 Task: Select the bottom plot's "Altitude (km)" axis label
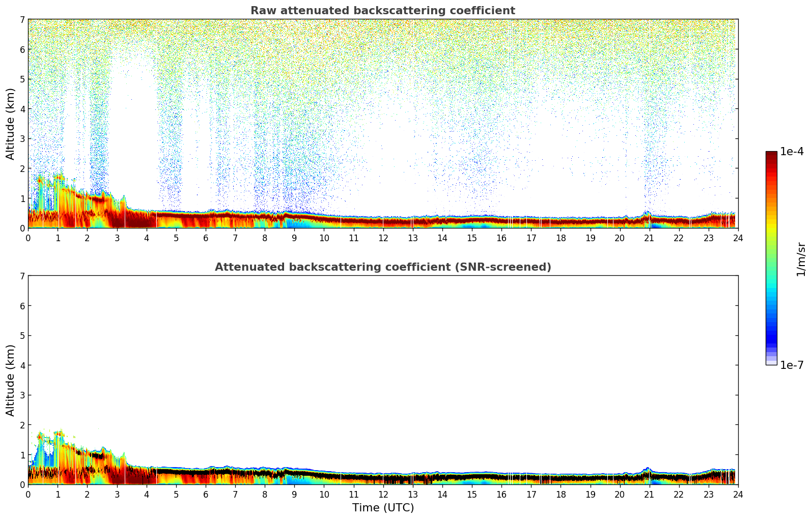click(x=11, y=380)
